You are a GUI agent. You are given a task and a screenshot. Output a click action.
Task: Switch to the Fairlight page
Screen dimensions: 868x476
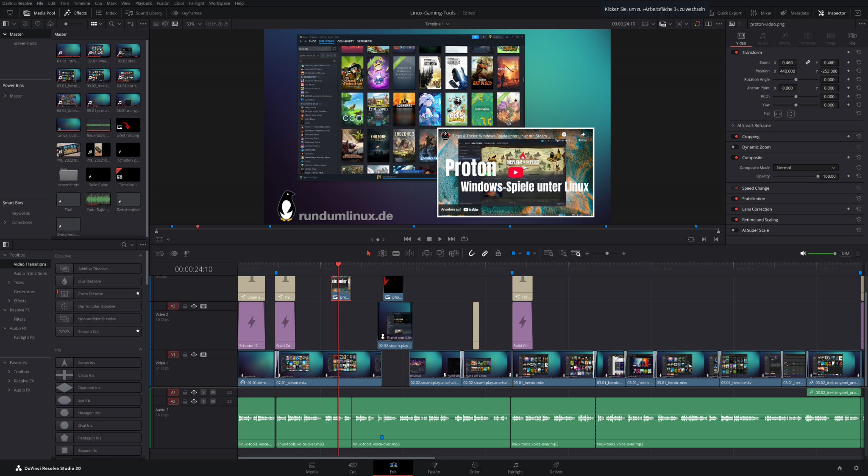pos(515,469)
